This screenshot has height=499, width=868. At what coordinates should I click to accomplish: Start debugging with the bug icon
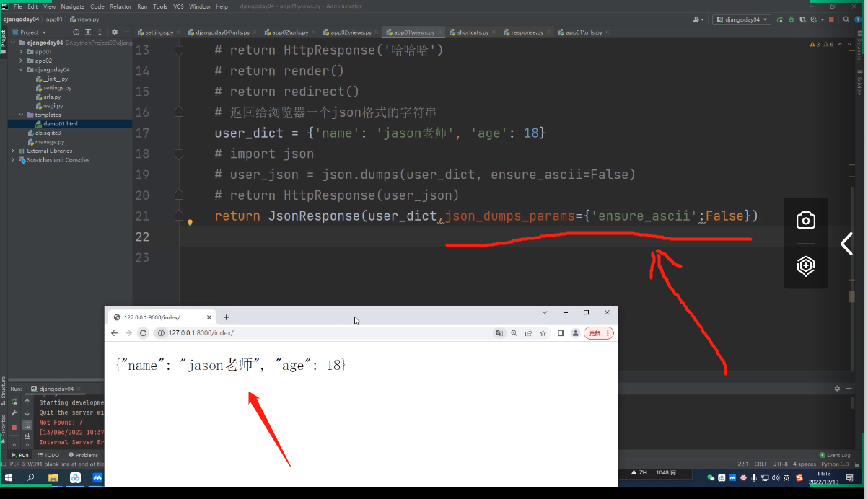(790, 19)
